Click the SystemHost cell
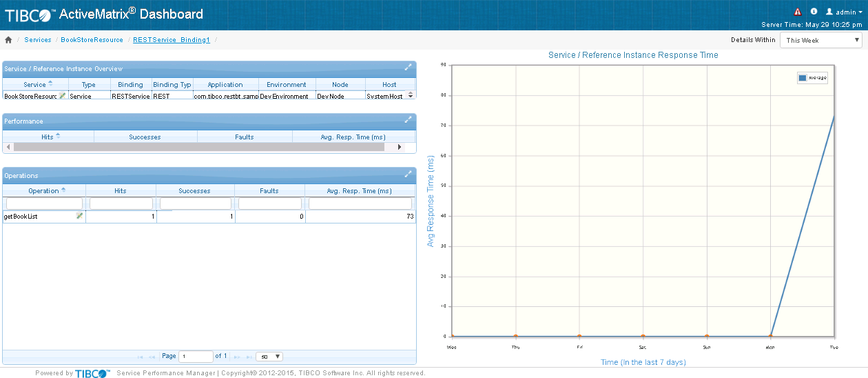 385,96
